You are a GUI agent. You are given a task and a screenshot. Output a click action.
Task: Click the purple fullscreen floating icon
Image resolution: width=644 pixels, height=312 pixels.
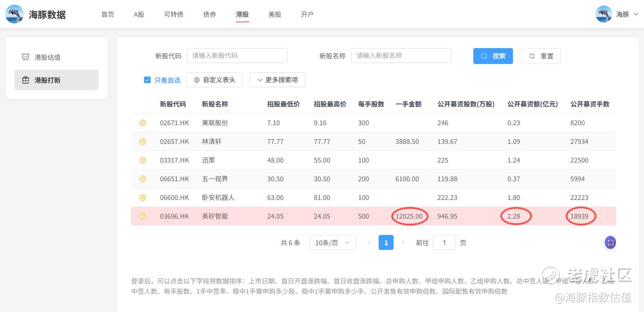click(x=610, y=242)
